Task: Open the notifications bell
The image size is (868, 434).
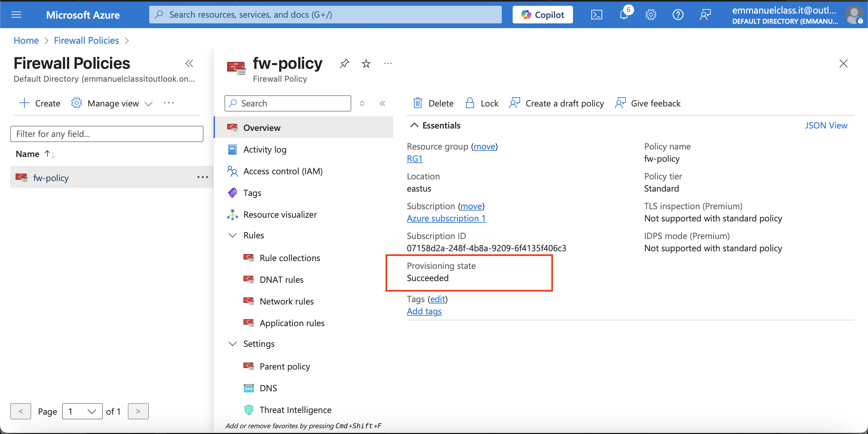Action: tap(624, 15)
